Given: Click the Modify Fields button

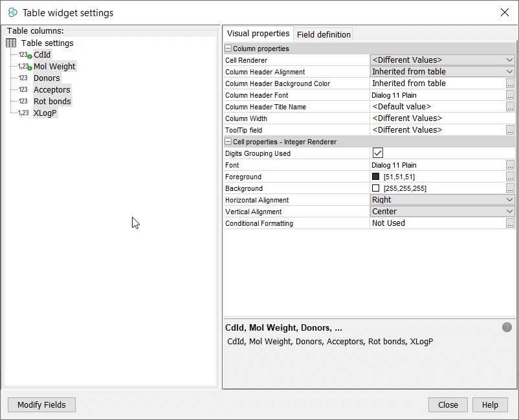Looking at the screenshot, I should click(41, 404).
